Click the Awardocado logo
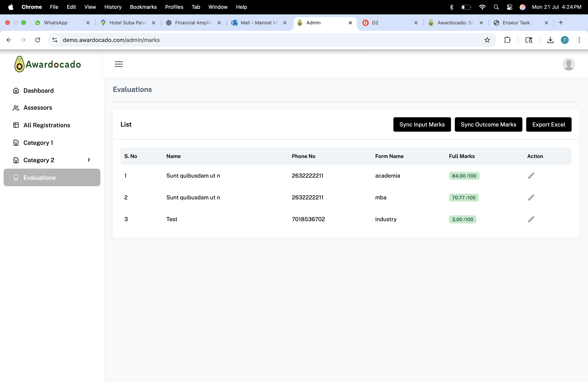588x382 pixels. click(48, 64)
